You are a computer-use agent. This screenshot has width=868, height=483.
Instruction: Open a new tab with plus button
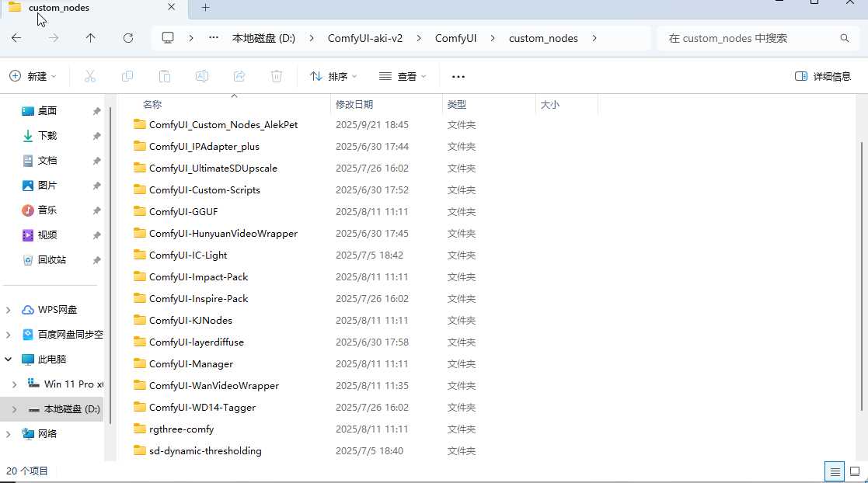point(205,8)
